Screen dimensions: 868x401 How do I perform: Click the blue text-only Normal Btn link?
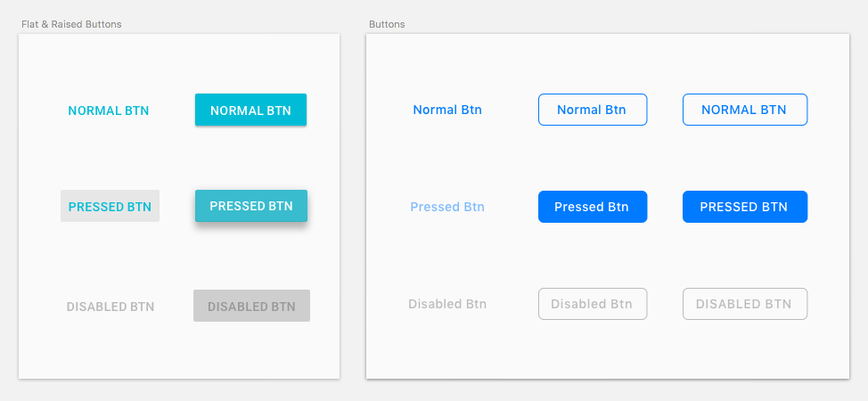tap(447, 110)
